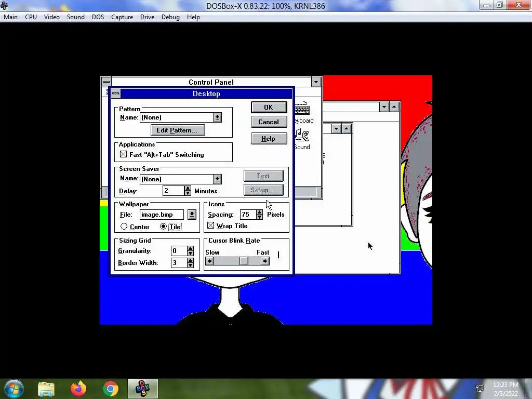The height and width of the screenshot is (399, 532).
Task: Click the Border Width field
Action: pyautogui.click(x=179, y=262)
